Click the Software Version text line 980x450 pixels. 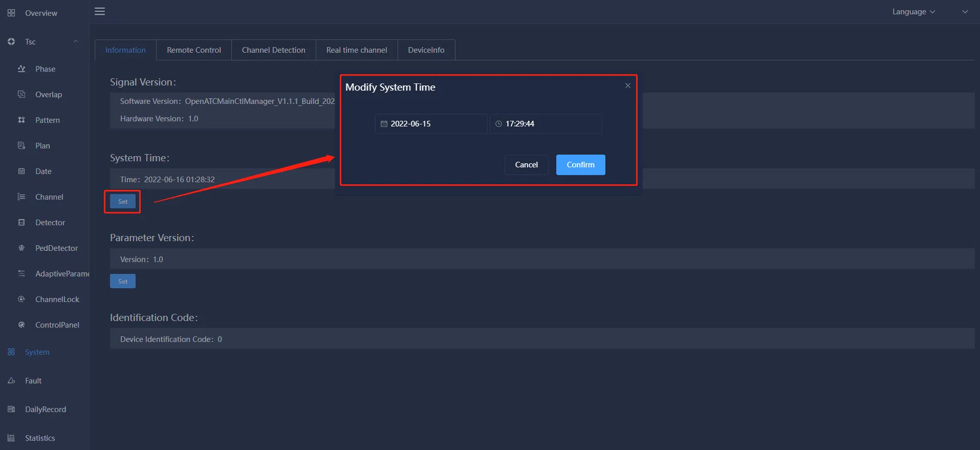point(227,101)
